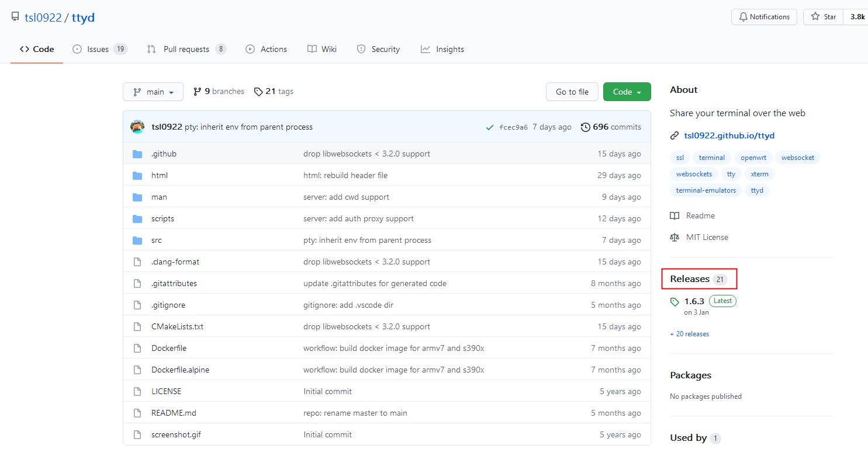868x449 pixels.
Task: Click the .clang-format file icon
Action: (137, 262)
